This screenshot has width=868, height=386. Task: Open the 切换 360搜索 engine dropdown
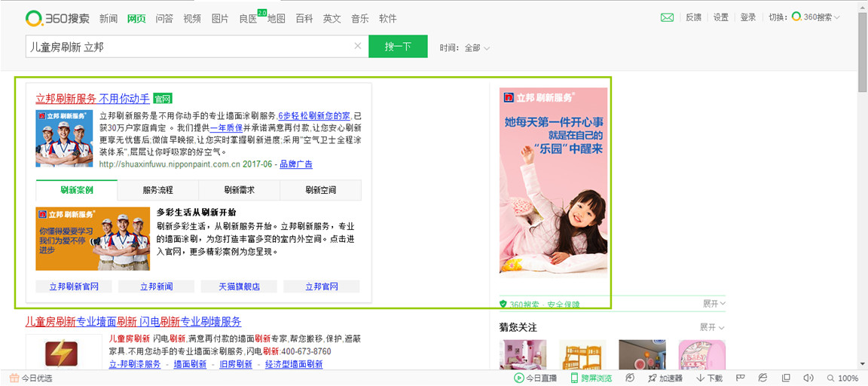pos(816,18)
